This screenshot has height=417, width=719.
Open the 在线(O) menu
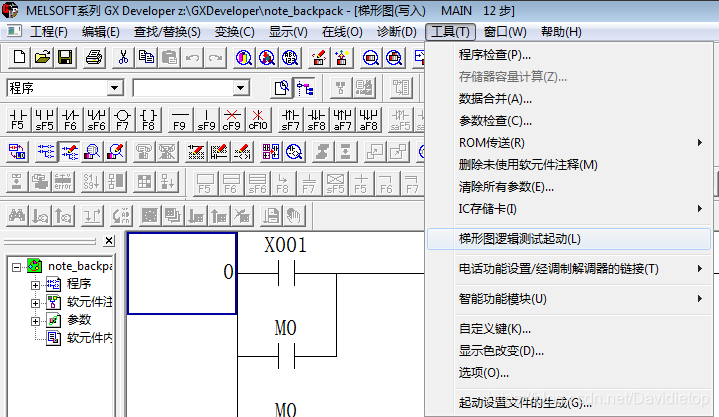[342, 32]
